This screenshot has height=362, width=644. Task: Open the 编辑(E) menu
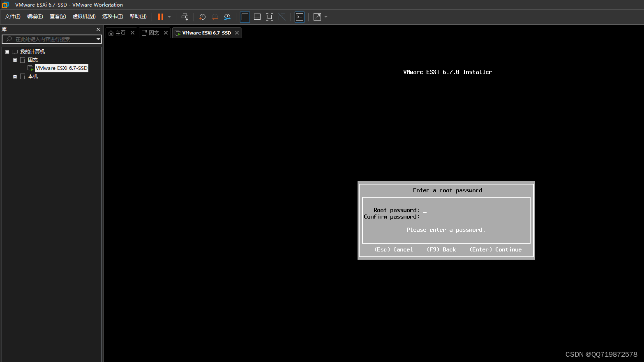[x=35, y=16]
